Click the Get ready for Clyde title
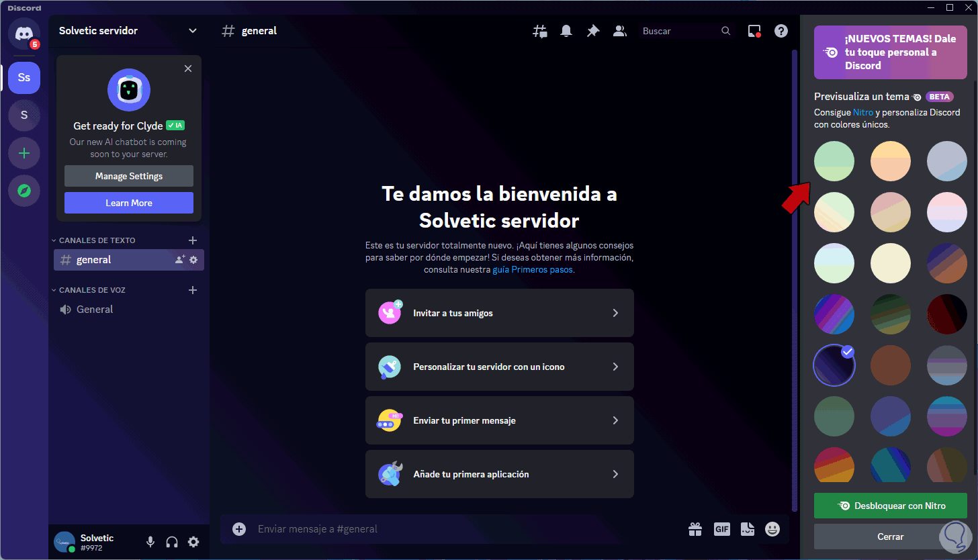Image resolution: width=978 pixels, height=560 pixels. [118, 126]
